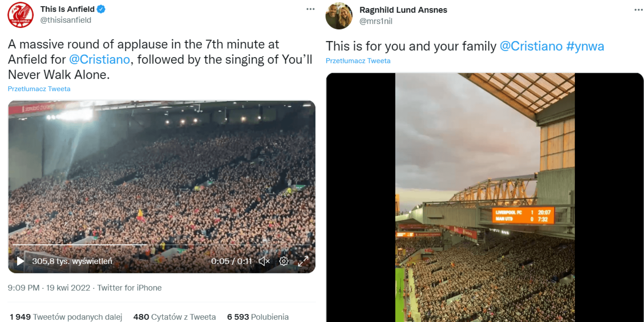Click the verified badge next to This Is Anfield
The width and height of the screenshot is (644, 322).
pos(101,9)
